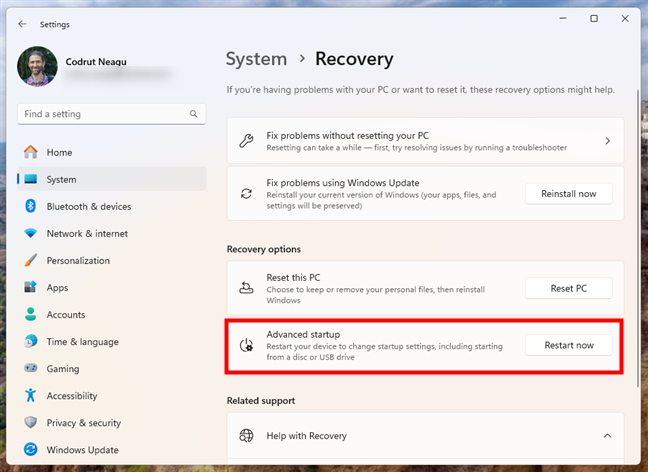Click the Help with Recovery globe icon

(x=246, y=435)
